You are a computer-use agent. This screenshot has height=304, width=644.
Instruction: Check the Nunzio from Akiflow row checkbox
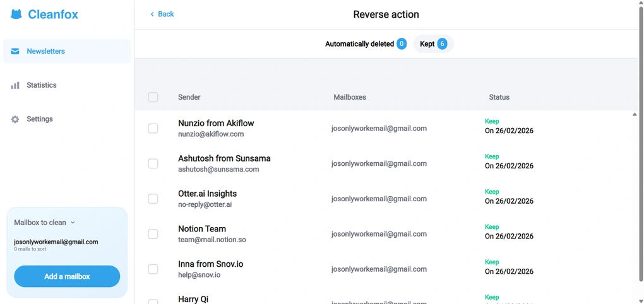click(153, 129)
